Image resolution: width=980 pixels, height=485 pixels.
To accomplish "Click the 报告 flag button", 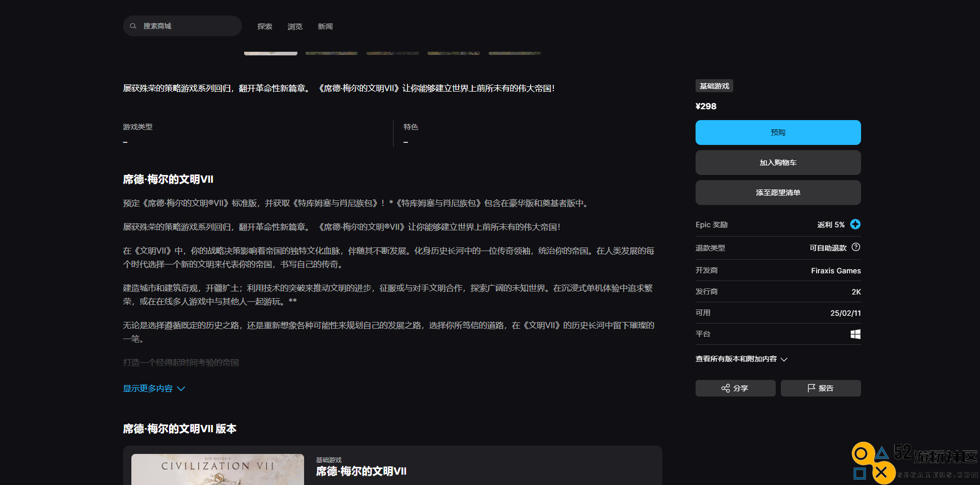I will 821,388.
